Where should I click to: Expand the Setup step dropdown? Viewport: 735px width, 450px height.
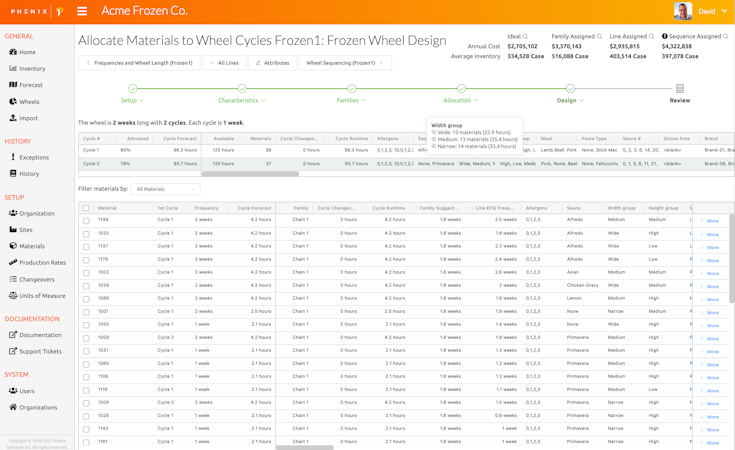tap(132, 100)
